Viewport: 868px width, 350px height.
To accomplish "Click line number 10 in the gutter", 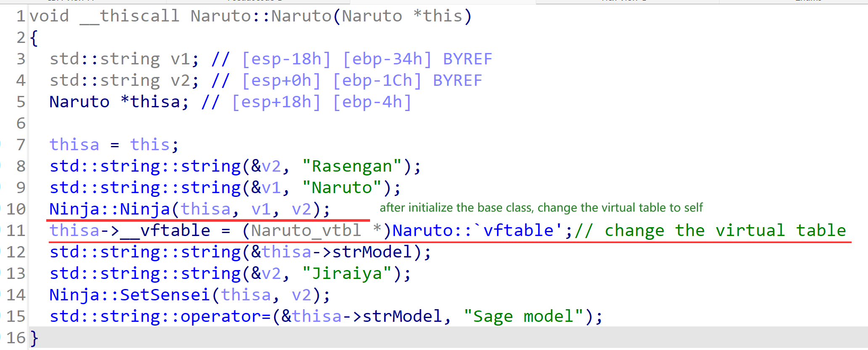I will point(16,209).
